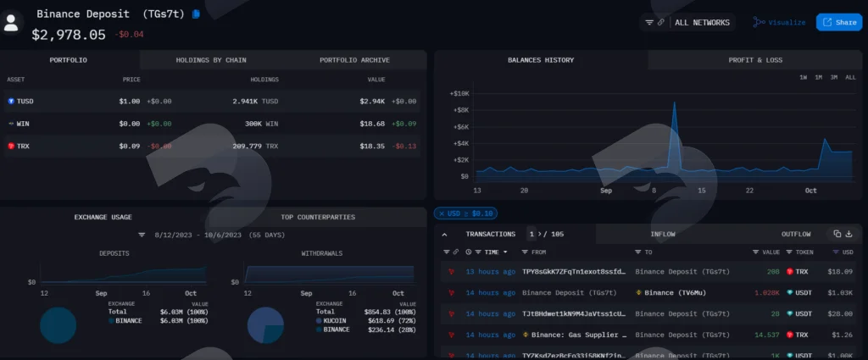Download transactions with the download icon
This screenshot has width=868, height=360.
pos(849,234)
